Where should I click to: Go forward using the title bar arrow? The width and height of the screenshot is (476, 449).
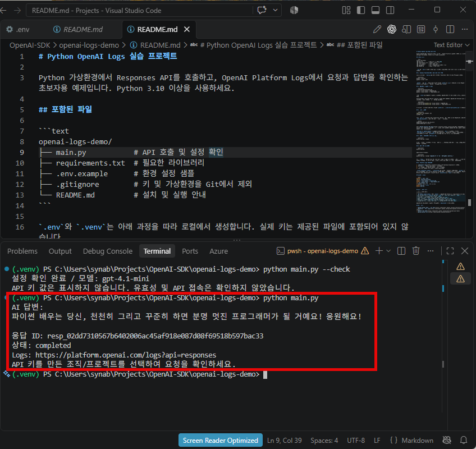coord(17,10)
